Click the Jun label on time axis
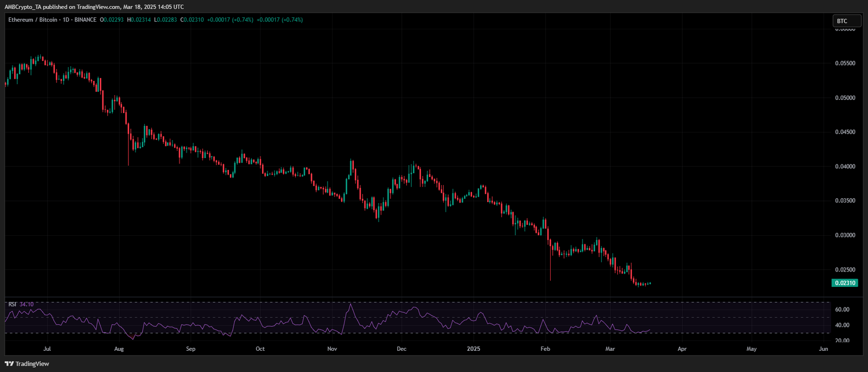The width and height of the screenshot is (868, 372). pos(824,349)
